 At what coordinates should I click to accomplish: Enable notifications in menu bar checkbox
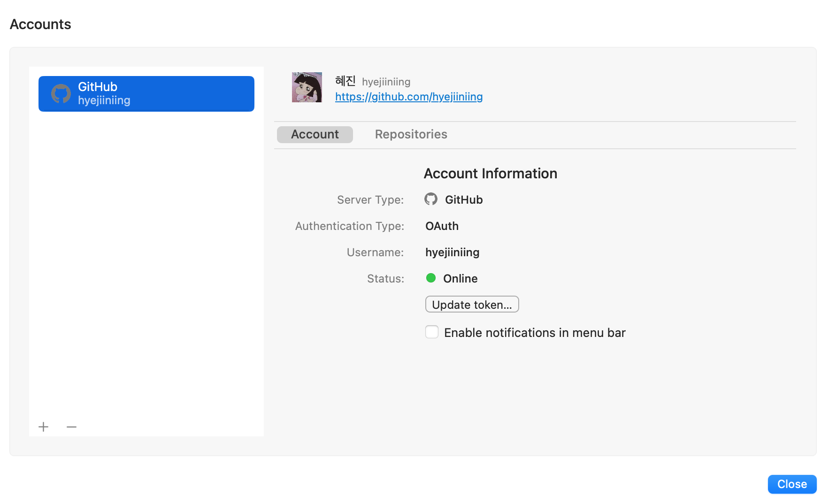(432, 332)
